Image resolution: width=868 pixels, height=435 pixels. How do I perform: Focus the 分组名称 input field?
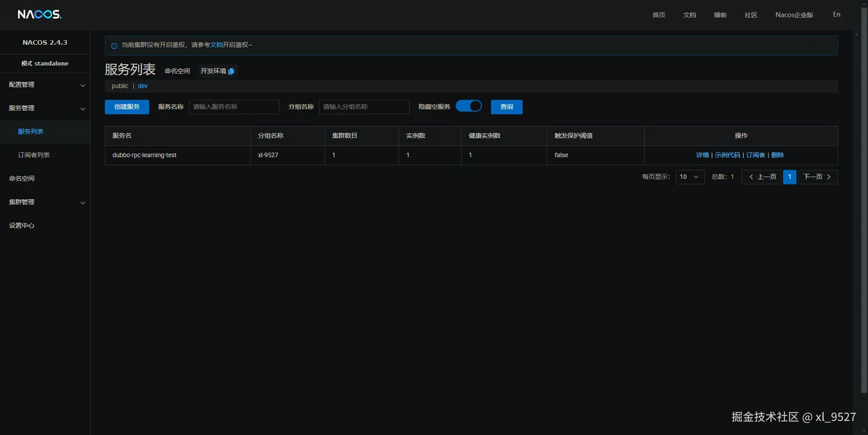pos(364,107)
